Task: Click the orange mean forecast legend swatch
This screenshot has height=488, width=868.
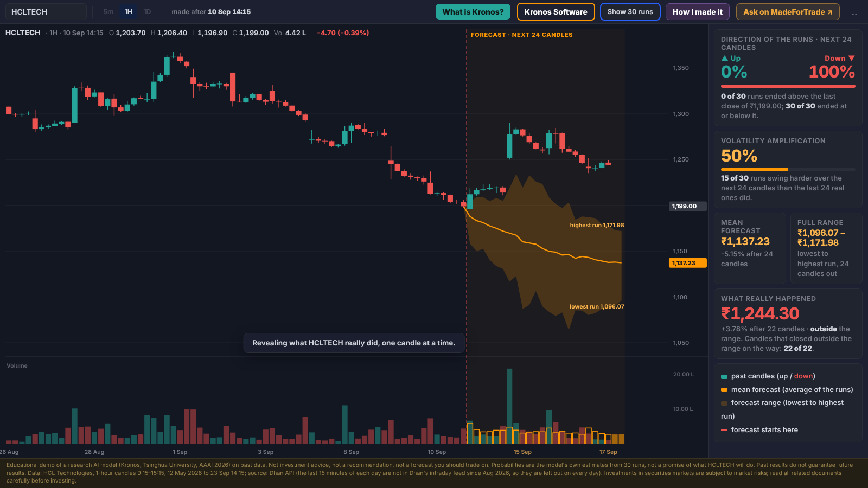Action: point(724,390)
